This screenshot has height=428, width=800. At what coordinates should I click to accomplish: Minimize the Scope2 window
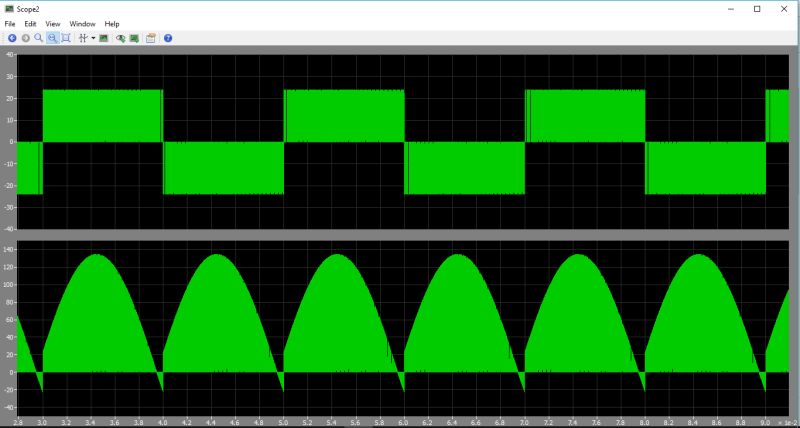pos(731,9)
